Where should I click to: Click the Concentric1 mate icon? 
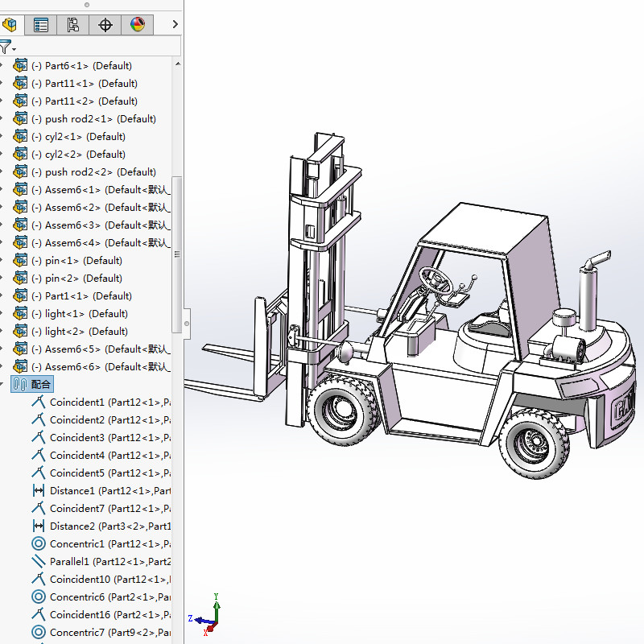pos(38,543)
